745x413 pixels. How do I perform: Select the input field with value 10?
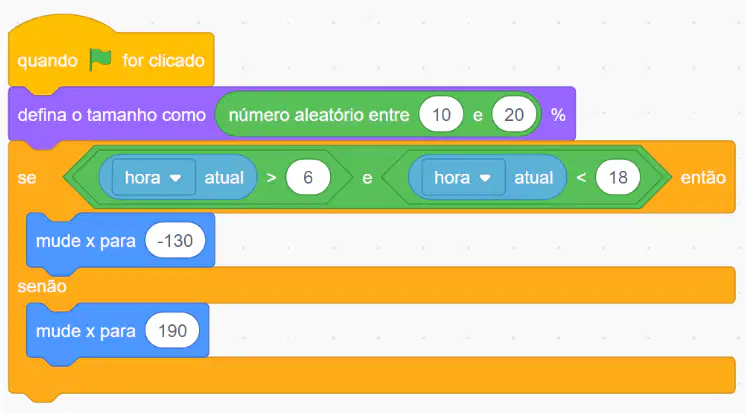tap(441, 115)
